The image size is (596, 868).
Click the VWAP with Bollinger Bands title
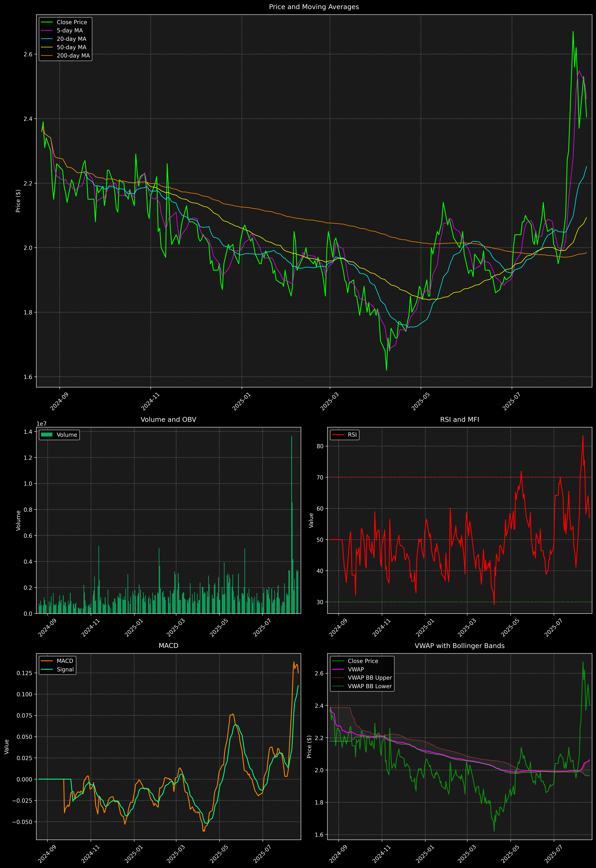pos(459,646)
